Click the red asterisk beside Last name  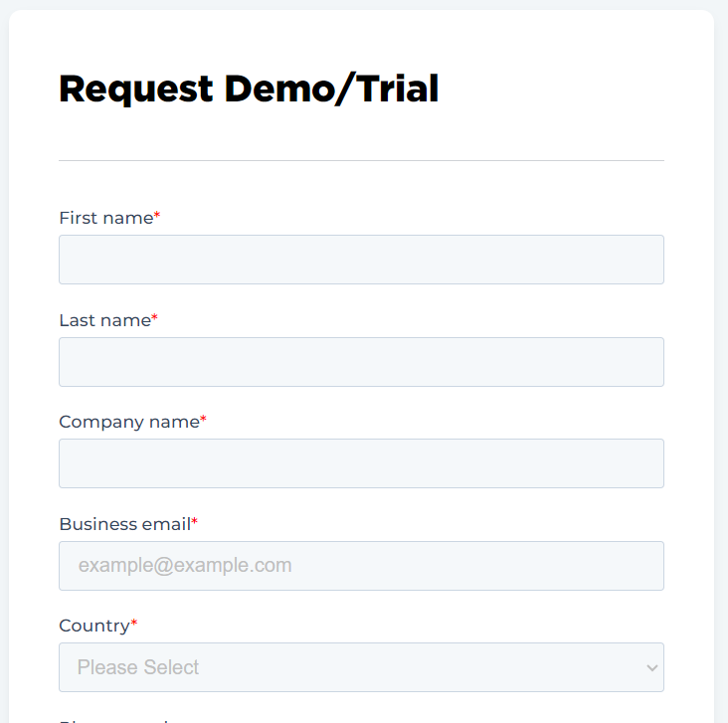154,317
